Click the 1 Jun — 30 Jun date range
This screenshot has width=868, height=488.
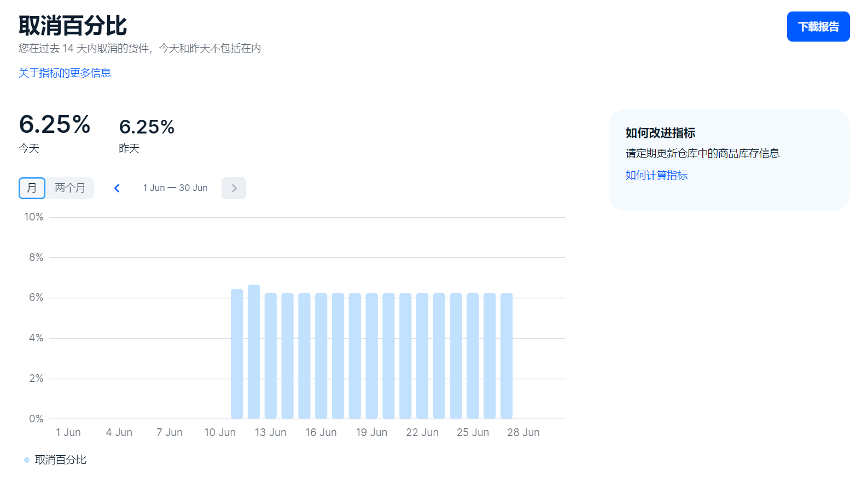tap(175, 188)
